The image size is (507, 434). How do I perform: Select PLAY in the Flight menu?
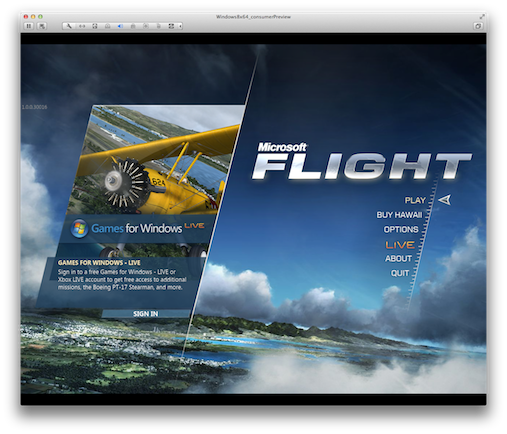[415, 200]
